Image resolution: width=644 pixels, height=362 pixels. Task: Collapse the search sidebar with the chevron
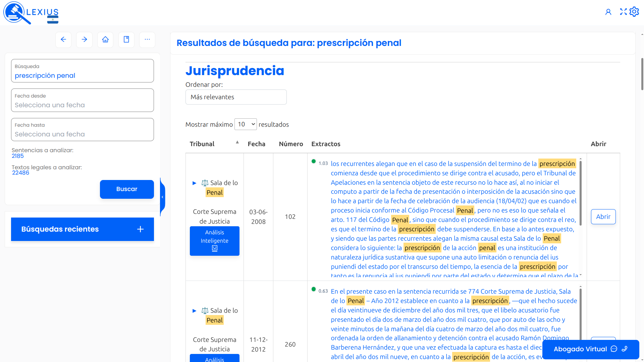pos(163,197)
